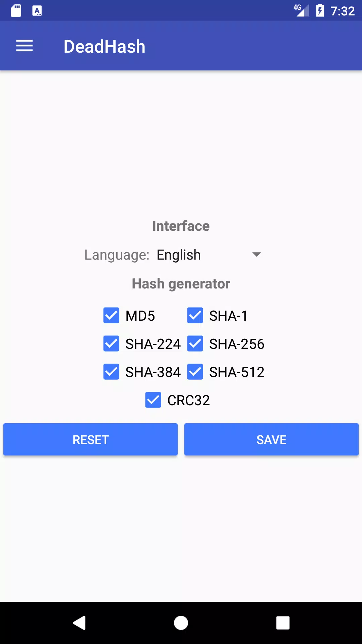Open recent apps square button

283,623
